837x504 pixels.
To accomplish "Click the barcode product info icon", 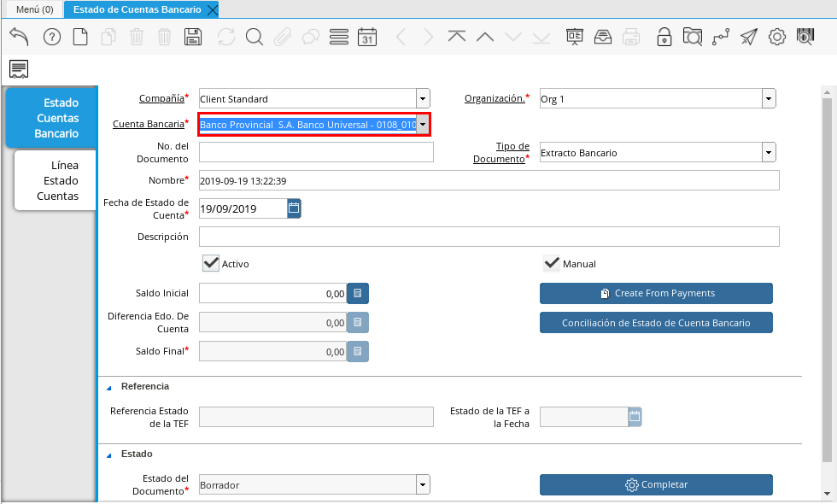I will pos(805,37).
